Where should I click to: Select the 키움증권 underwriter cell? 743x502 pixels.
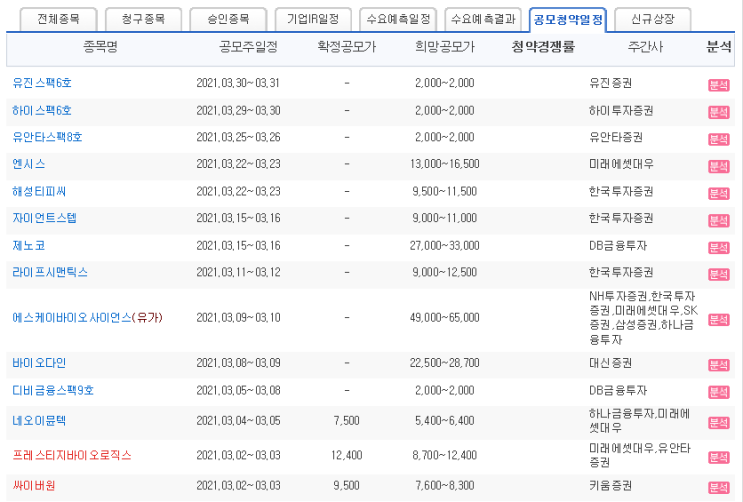(610, 486)
